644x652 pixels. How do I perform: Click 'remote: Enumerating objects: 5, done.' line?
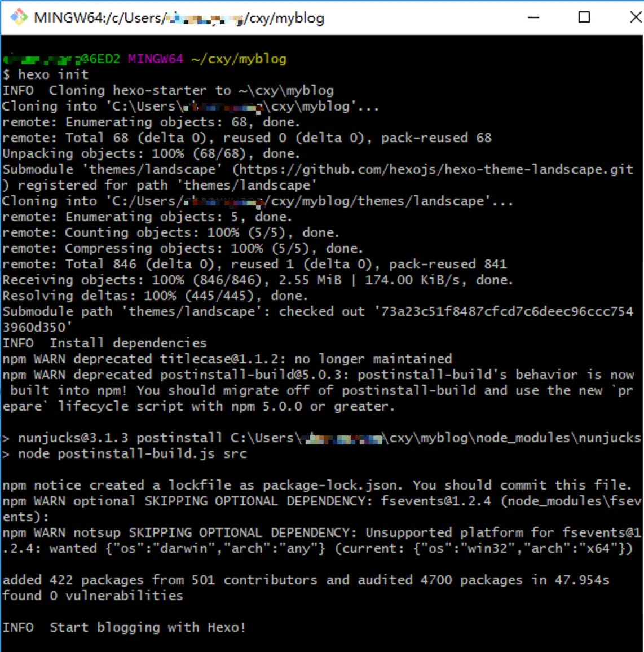pos(148,217)
